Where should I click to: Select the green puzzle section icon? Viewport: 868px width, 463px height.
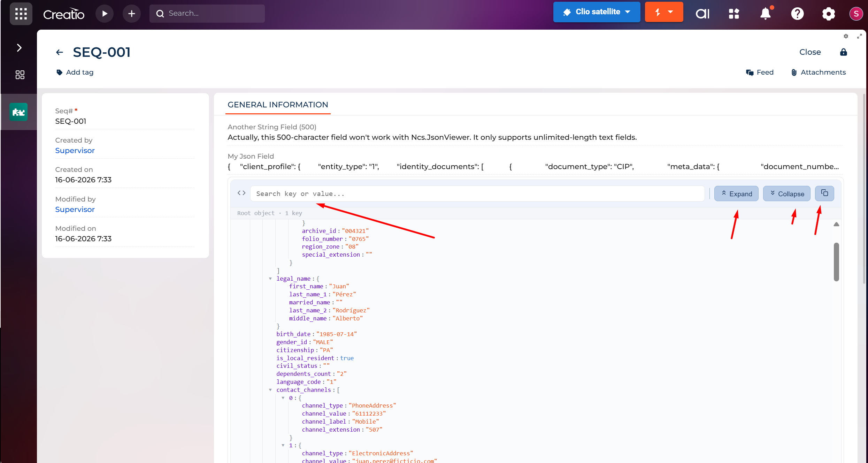[x=18, y=112]
